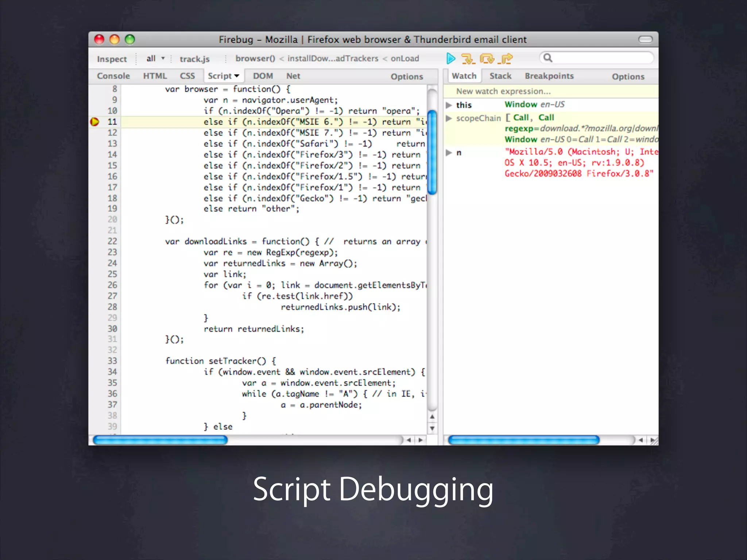
Task: Click the script panel scroll down arrow
Action: pyautogui.click(x=432, y=428)
